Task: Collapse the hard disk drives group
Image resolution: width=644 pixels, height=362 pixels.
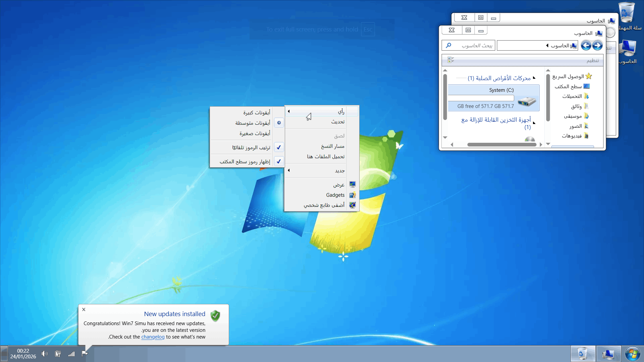Action: click(x=534, y=78)
